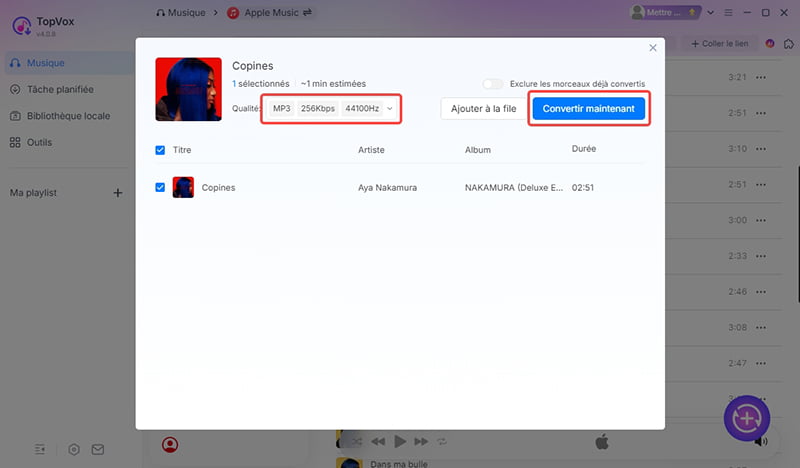Screen dimensions: 800x468
Task: Open the hamburger menu in title bar
Action: [x=729, y=13]
